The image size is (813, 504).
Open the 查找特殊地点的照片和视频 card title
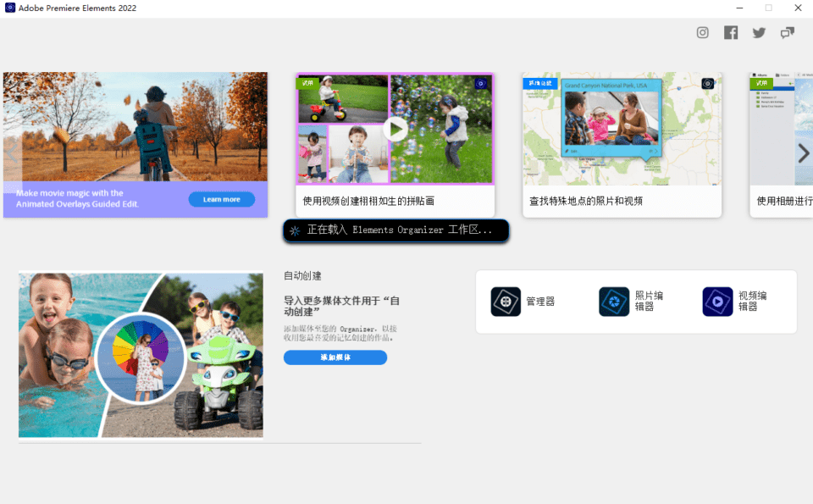point(586,202)
